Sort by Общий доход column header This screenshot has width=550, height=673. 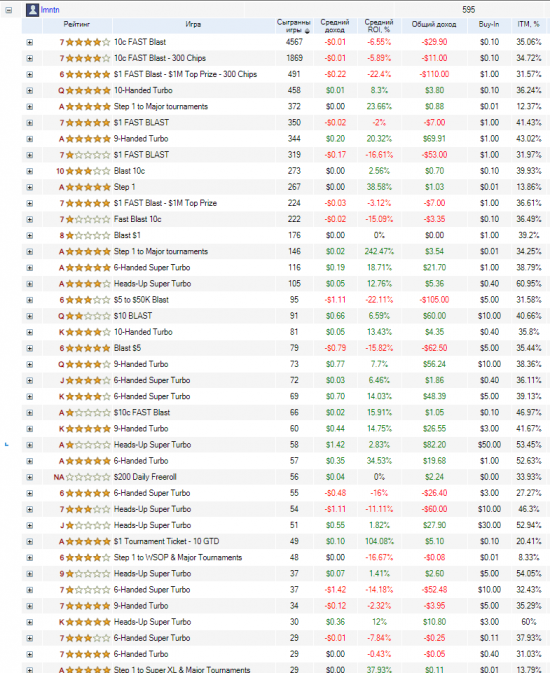click(434, 25)
